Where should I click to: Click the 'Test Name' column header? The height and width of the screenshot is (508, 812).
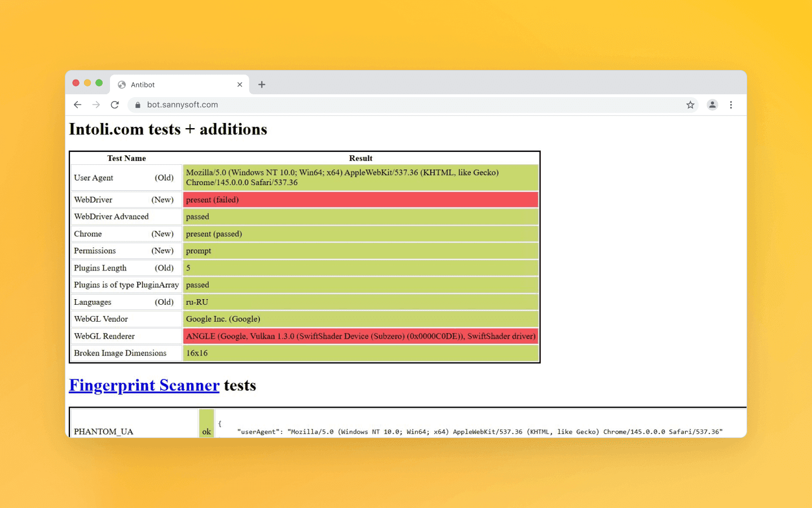point(127,159)
